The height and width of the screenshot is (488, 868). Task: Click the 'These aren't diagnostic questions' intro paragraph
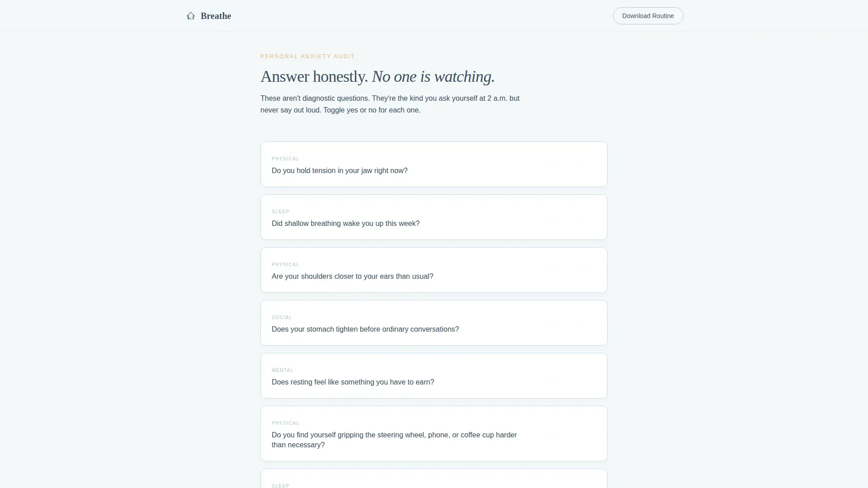(390, 104)
